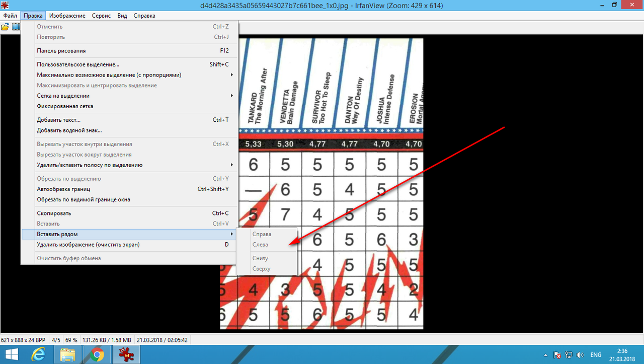
Task: Click the Повторить menu entry
Action: [x=129, y=37]
